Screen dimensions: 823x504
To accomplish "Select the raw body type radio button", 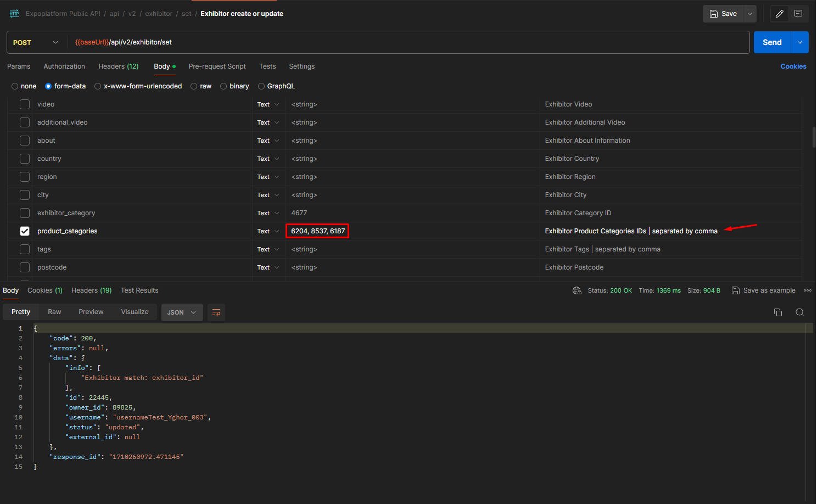I will tap(193, 86).
